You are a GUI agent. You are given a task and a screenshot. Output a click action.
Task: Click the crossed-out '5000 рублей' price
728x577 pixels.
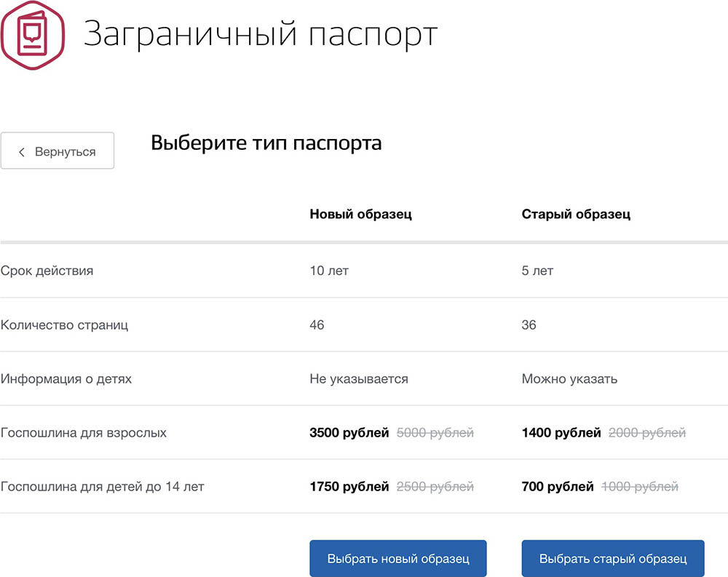click(x=435, y=432)
